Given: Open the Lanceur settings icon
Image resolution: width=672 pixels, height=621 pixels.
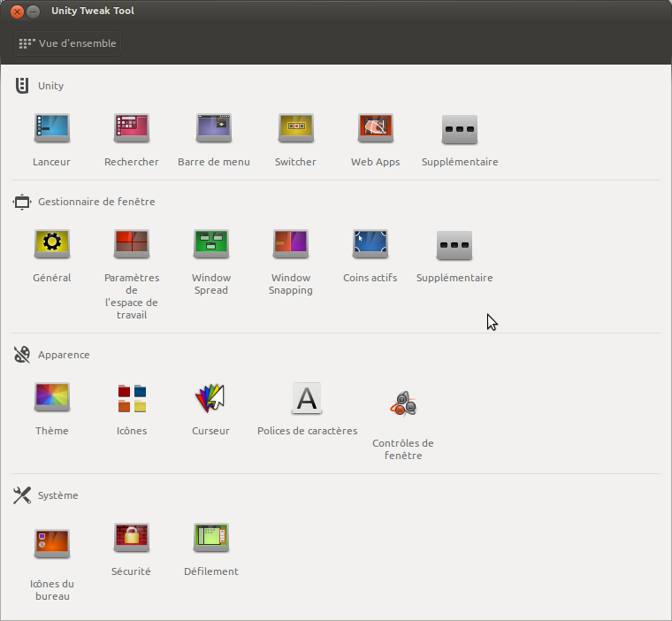Looking at the screenshot, I should point(51,130).
